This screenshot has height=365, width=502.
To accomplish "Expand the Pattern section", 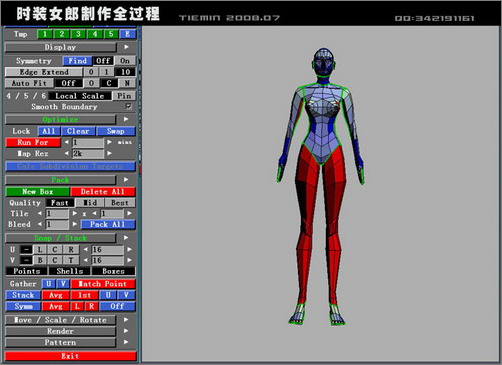I will pyautogui.click(x=60, y=342).
